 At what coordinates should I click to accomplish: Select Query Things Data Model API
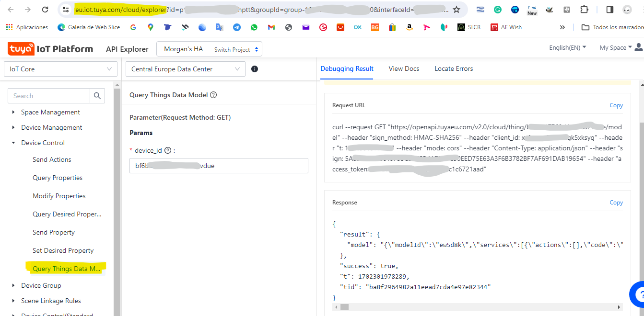67,269
